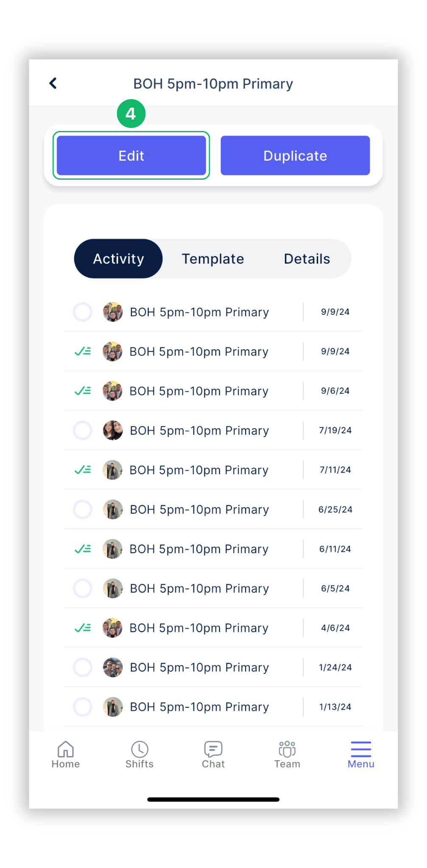Tap the green number 4 step badge
The image size is (427, 868).
pyautogui.click(x=131, y=114)
